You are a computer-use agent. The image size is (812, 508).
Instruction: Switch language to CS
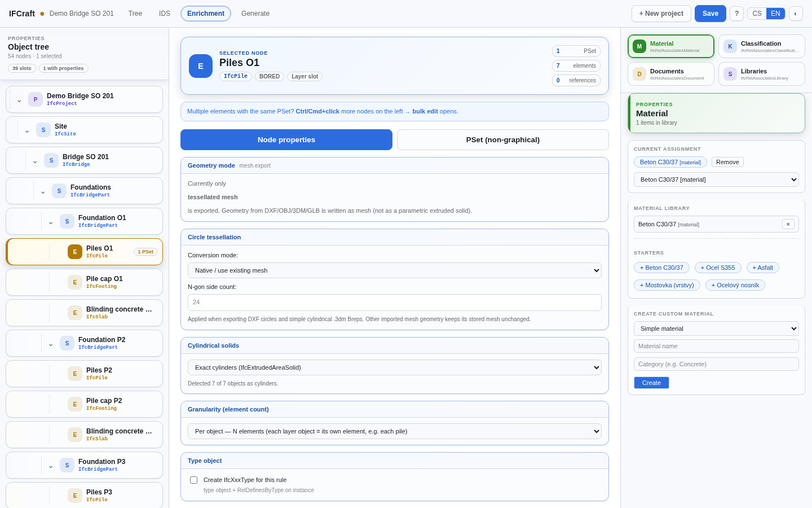(x=757, y=14)
